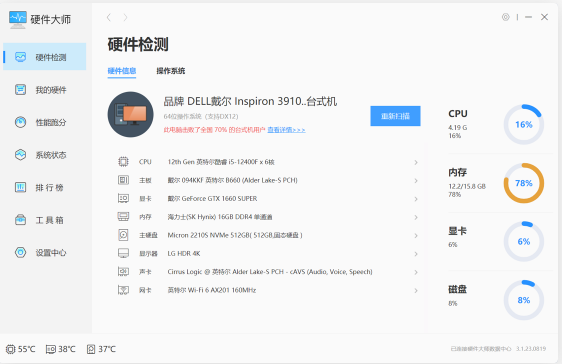Screen dimensions: 562x364
Task: Expand the Micron 2210S NVMe disk row
Action: click(267, 235)
